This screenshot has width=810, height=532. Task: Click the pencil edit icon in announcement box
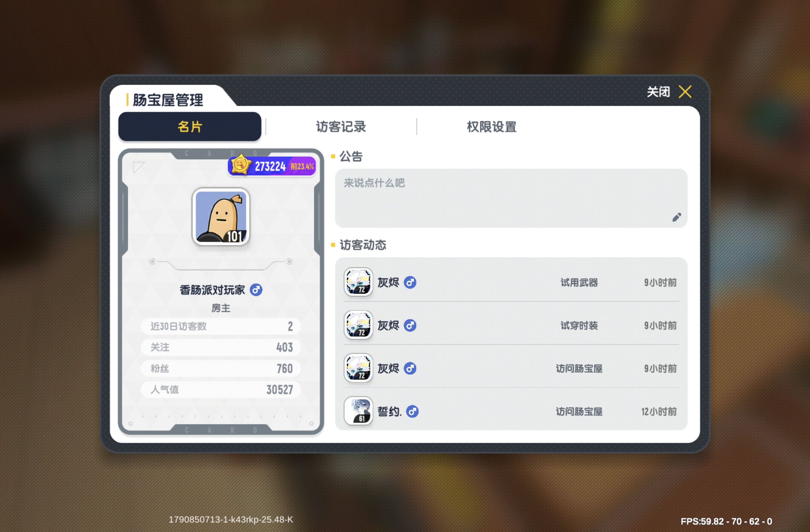point(677,217)
